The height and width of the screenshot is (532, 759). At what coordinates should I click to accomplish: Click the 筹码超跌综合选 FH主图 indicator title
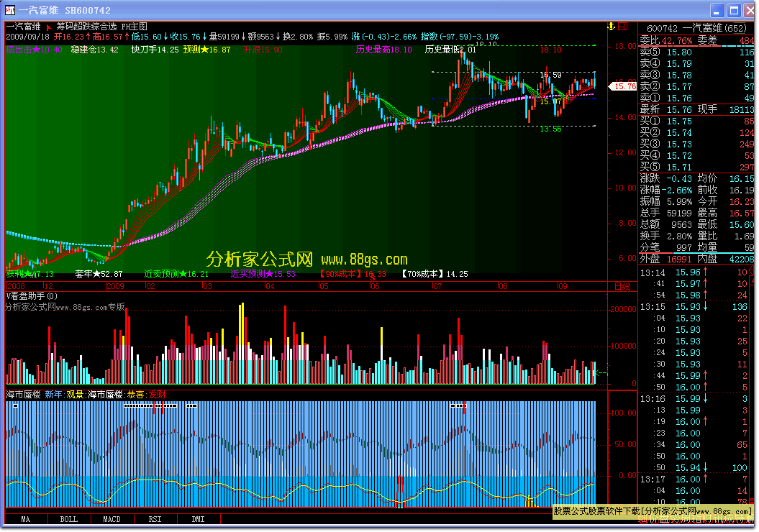(101, 27)
